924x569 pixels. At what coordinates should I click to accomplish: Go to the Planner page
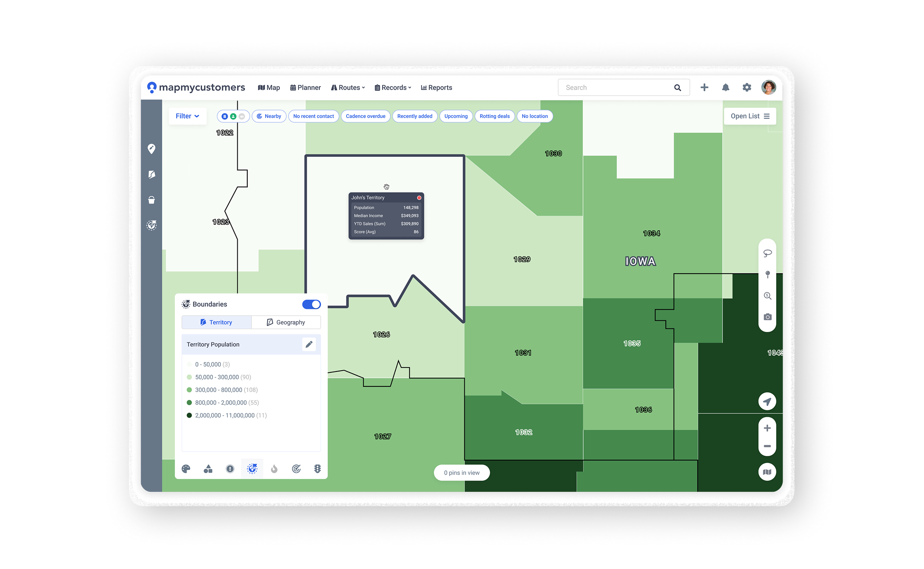pyautogui.click(x=305, y=87)
